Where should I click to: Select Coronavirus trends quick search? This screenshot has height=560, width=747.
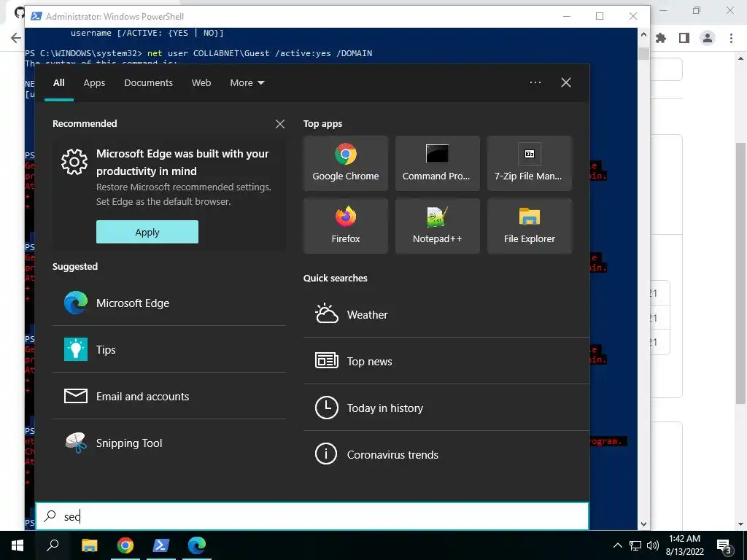click(x=446, y=454)
